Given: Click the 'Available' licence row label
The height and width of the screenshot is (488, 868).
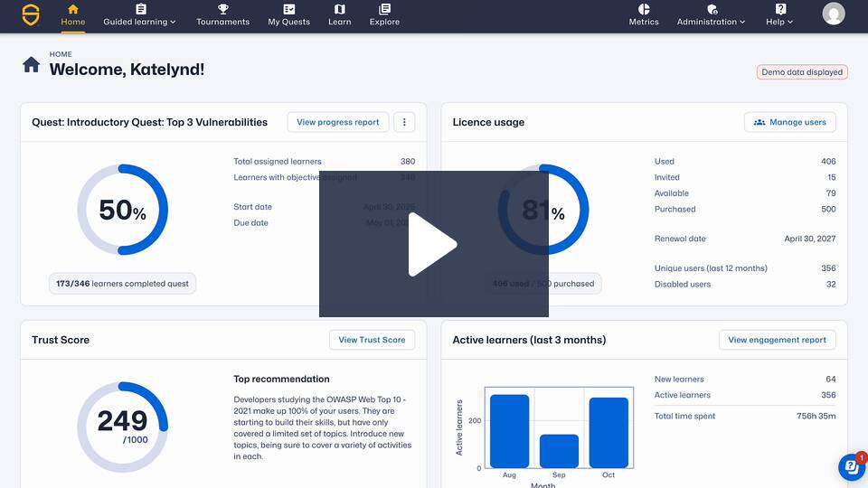Looking at the screenshot, I should (672, 193).
